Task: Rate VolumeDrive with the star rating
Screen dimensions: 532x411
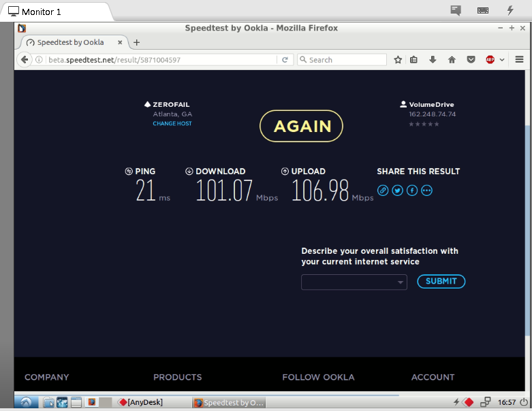Action: (x=424, y=124)
